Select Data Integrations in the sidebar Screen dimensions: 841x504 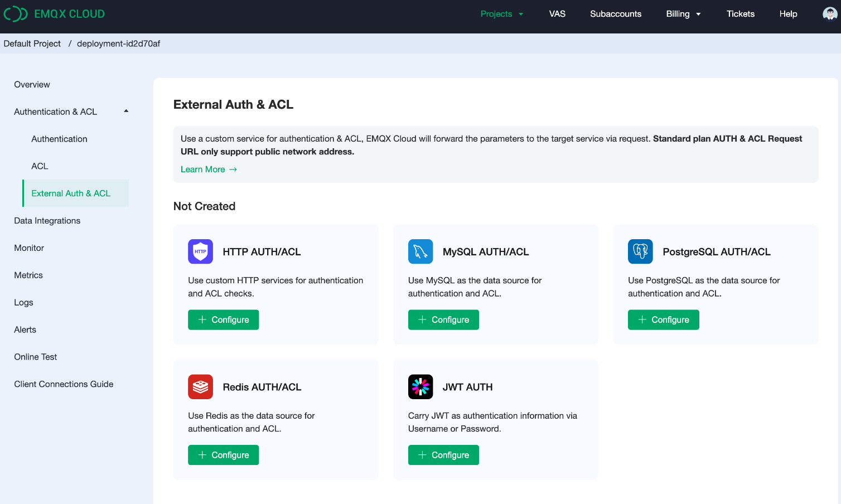pos(47,221)
